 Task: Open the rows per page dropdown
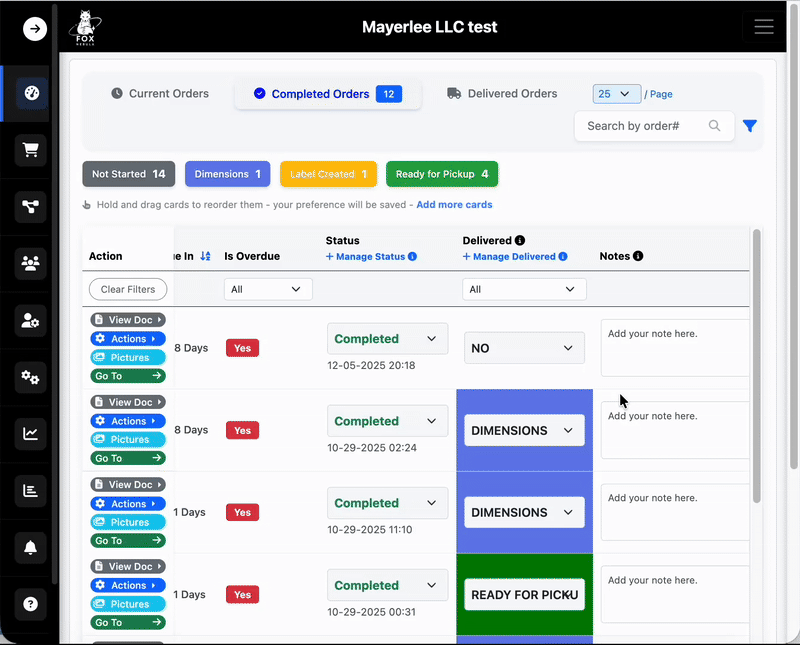[x=616, y=94]
